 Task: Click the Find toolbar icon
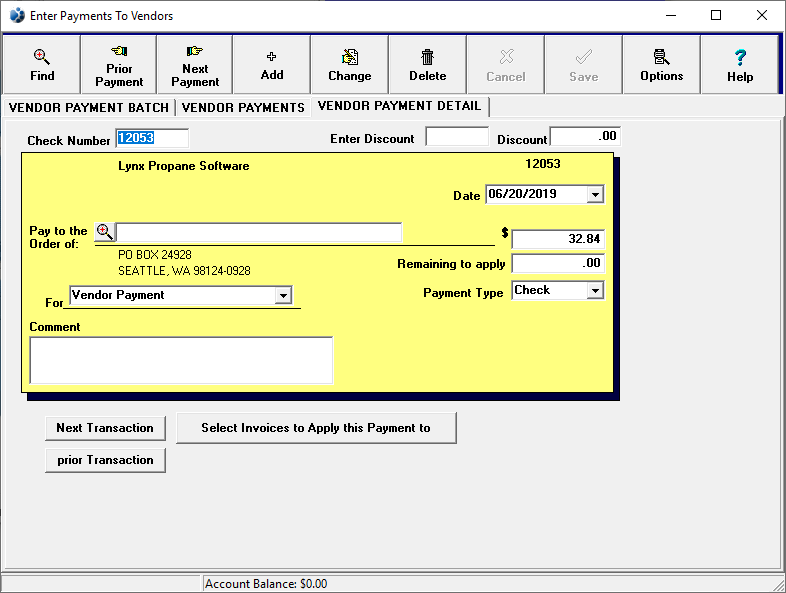coord(42,65)
